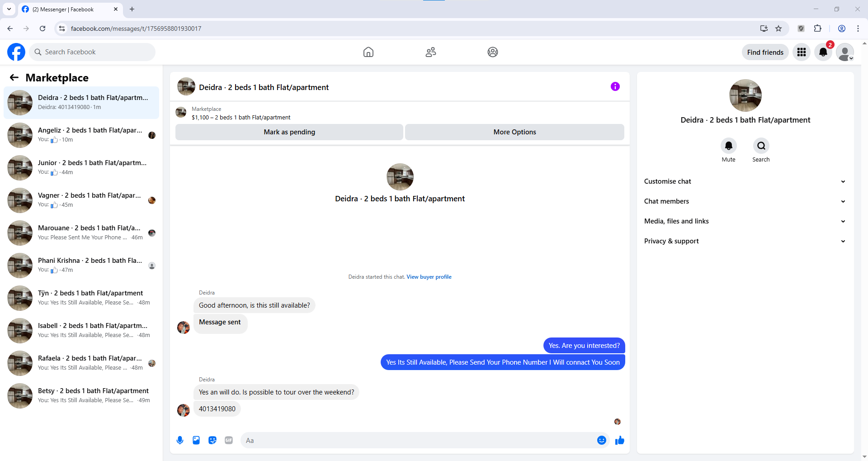Search in this conversation

coord(761,146)
